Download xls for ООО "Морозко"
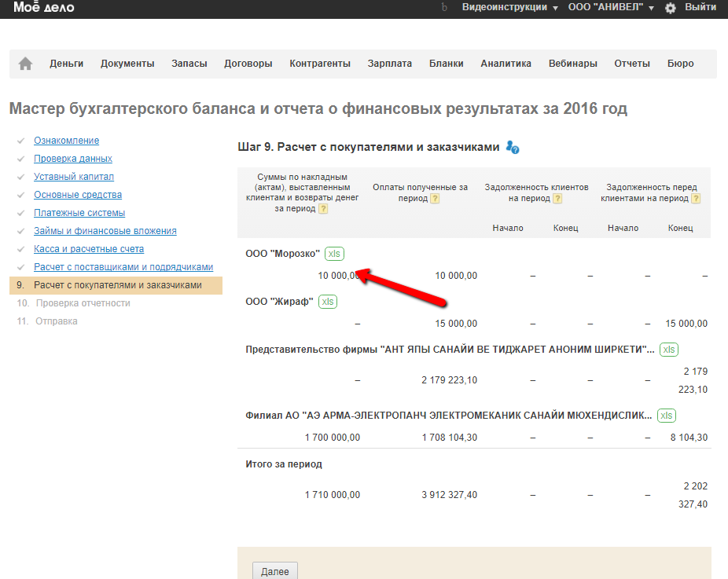Viewport: 728px width, 579px height. click(x=334, y=254)
